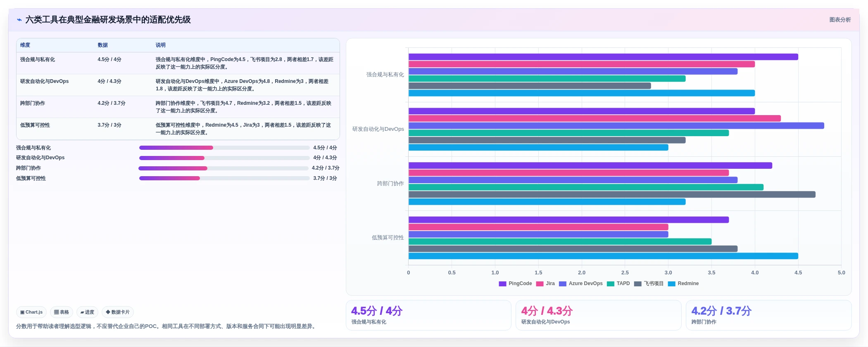Click the 低预算可控性 progress bar
Viewport: 868px width, 347px height.
point(224,178)
